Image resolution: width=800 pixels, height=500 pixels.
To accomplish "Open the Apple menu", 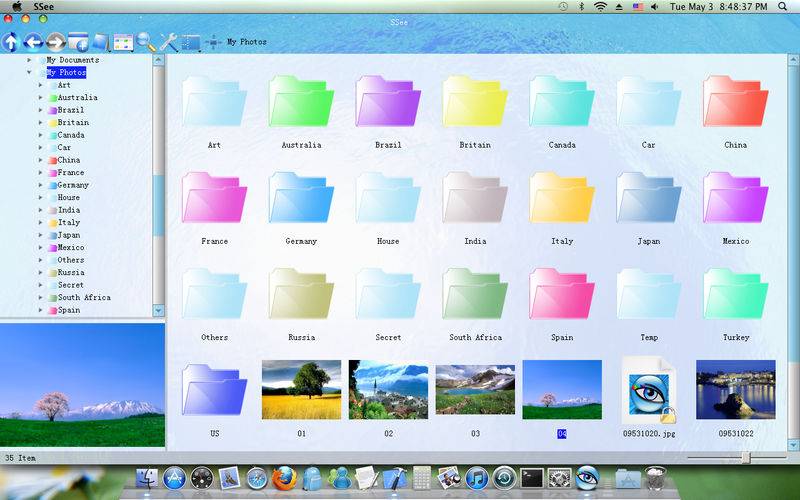I will click(16, 6).
